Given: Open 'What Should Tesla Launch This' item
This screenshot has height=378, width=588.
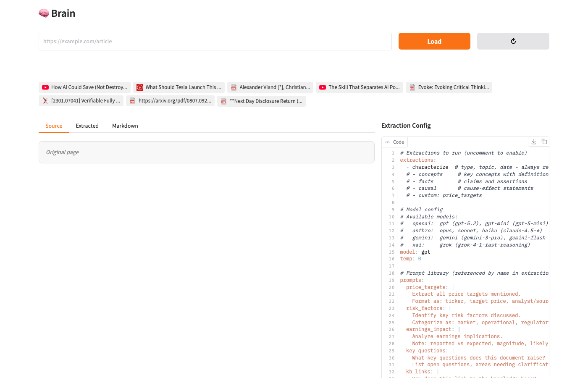Looking at the screenshot, I should (x=179, y=87).
